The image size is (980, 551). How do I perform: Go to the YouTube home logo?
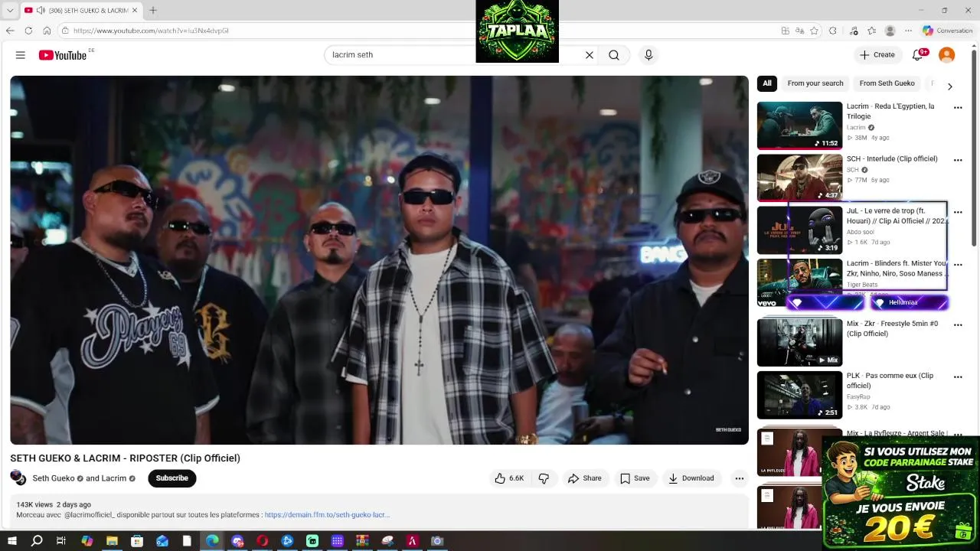(62, 55)
